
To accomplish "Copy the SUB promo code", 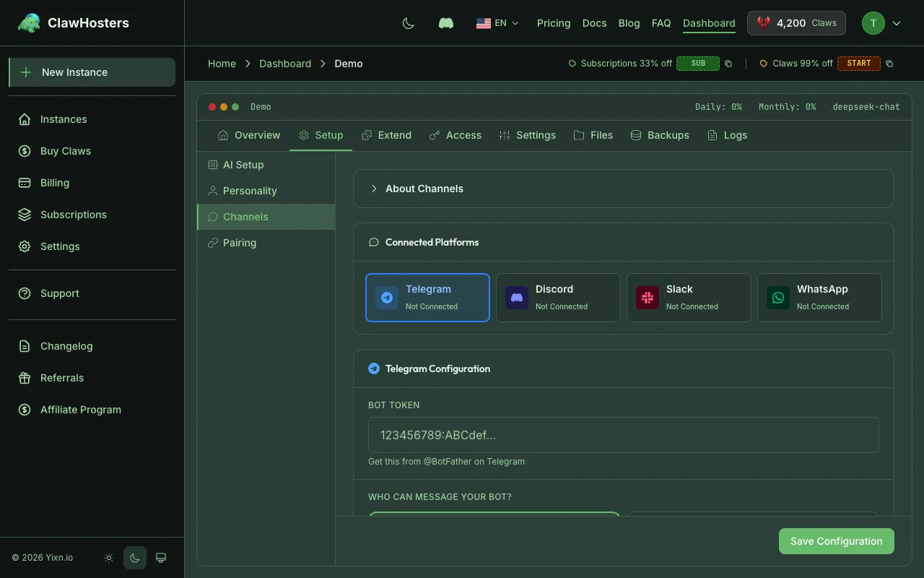I will (728, 64).
